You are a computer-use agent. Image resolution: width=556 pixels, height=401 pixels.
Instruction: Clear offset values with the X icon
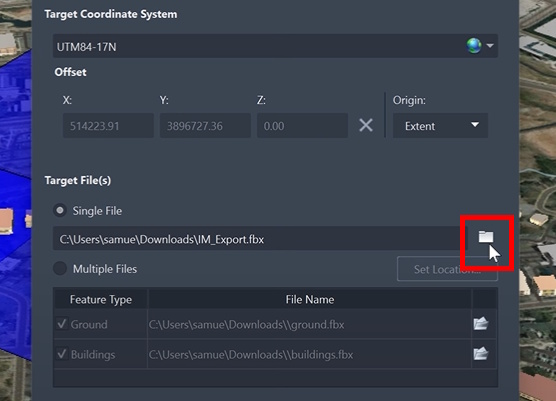366,125
